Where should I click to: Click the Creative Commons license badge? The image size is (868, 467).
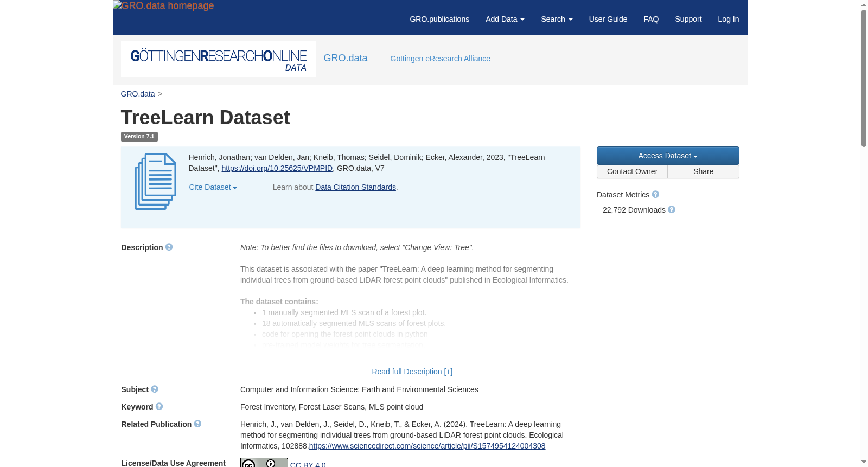pos(264,463)
